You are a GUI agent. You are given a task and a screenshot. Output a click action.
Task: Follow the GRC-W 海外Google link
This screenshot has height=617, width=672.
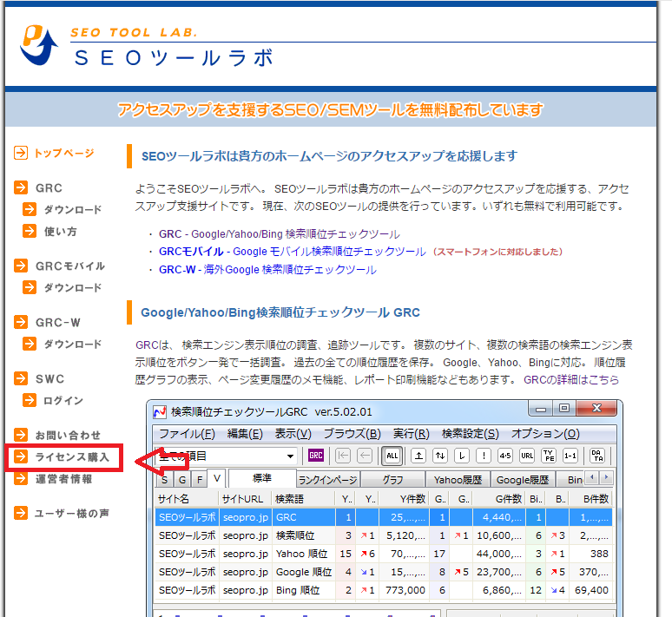[267, 270]
